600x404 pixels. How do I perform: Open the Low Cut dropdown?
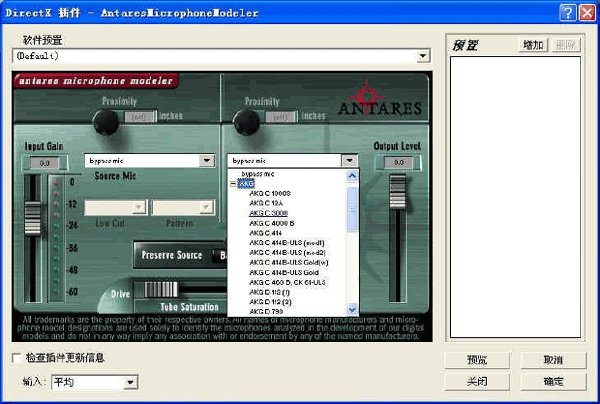(x=139, y=207)
